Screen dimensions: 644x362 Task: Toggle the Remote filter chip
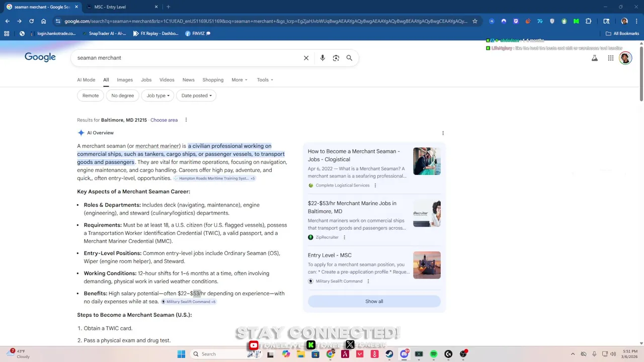point(91,96)
